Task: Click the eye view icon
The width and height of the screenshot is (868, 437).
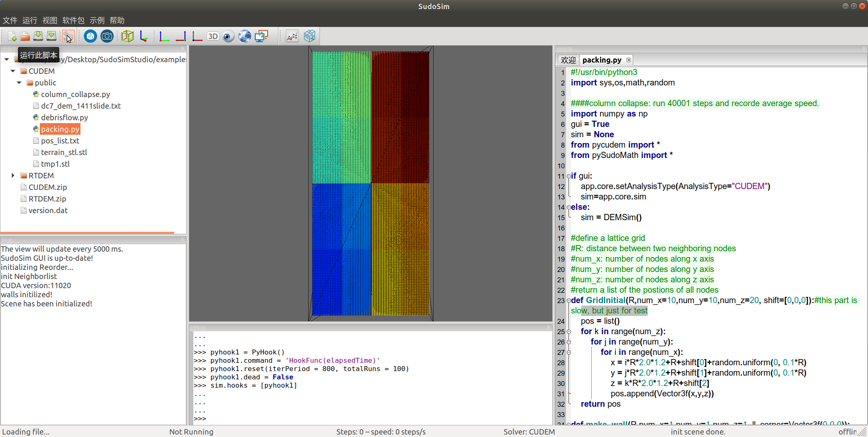Action: coord(228,36)
